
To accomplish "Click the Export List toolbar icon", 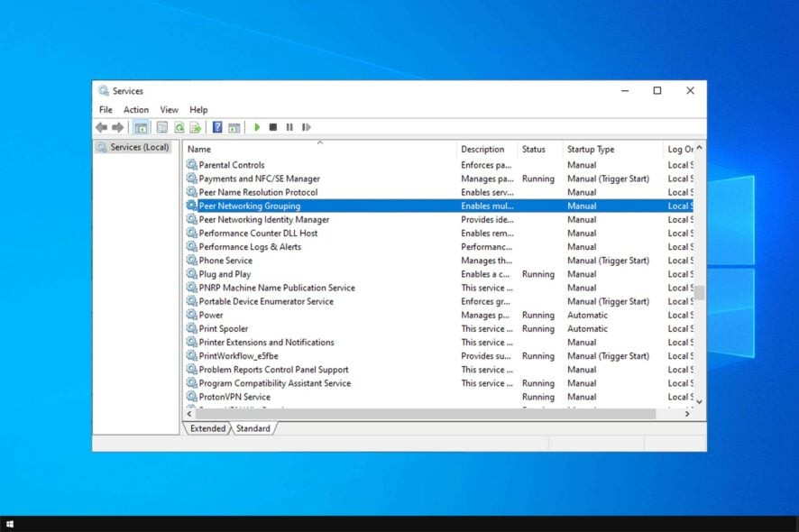I will pos(195,127).
